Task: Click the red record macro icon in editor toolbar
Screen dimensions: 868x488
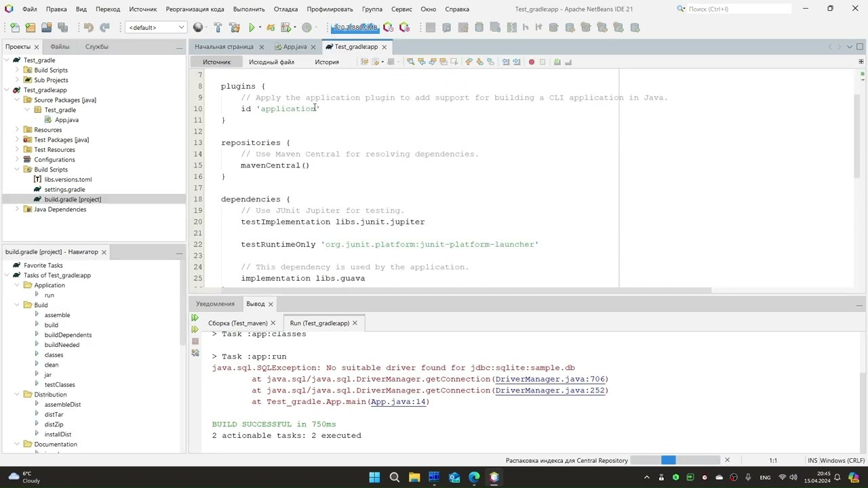Action: [x=532, y=62]
